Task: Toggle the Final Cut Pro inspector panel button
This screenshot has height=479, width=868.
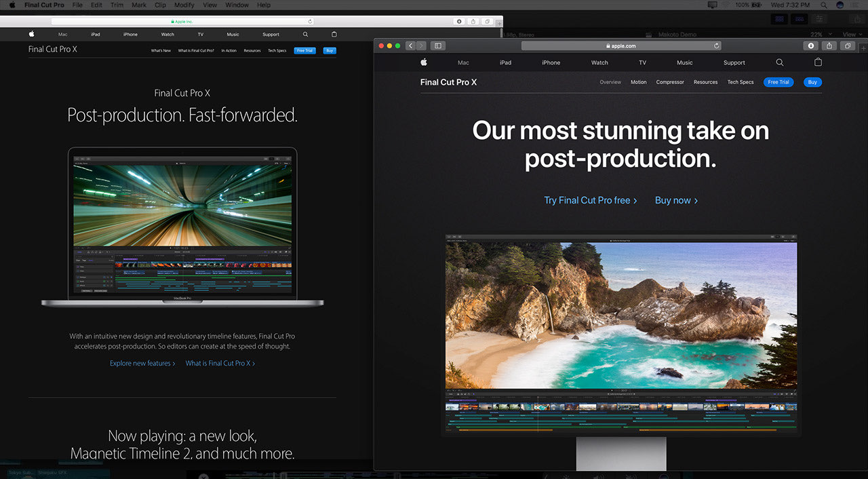Action: click(x=821, y=19)
